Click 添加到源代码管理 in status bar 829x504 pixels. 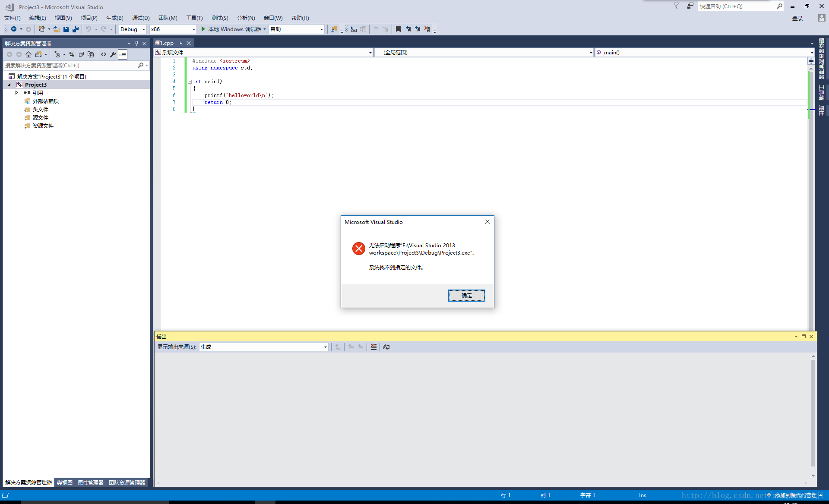tap(795, 495)
